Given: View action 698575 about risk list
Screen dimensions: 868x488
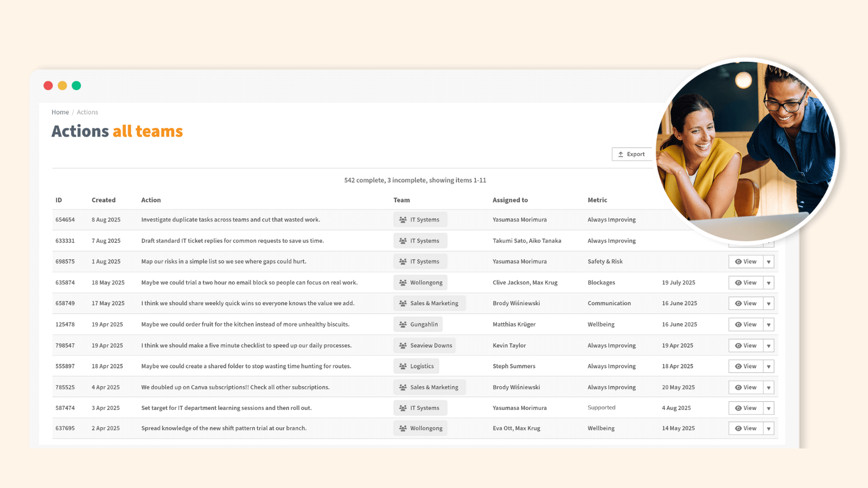Looking at the screenshot, I should (x=746, y=262).
